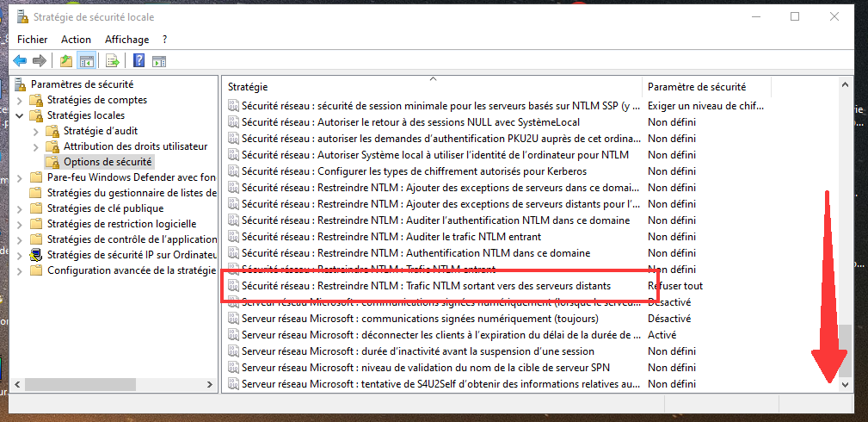Select Options de sécurité in the tree
Screen dimensions: 868x422
tap(99, 162)
